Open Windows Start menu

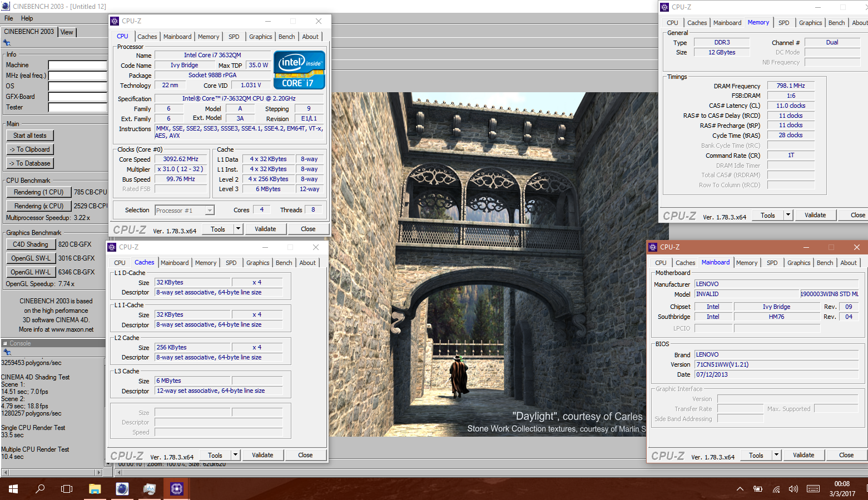[13, 489]
